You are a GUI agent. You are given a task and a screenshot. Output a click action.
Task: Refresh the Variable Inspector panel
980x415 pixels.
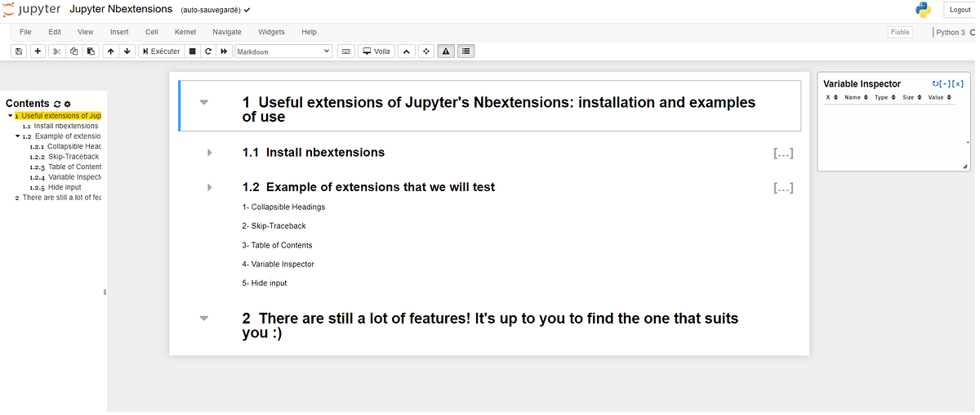coord(935,83)
